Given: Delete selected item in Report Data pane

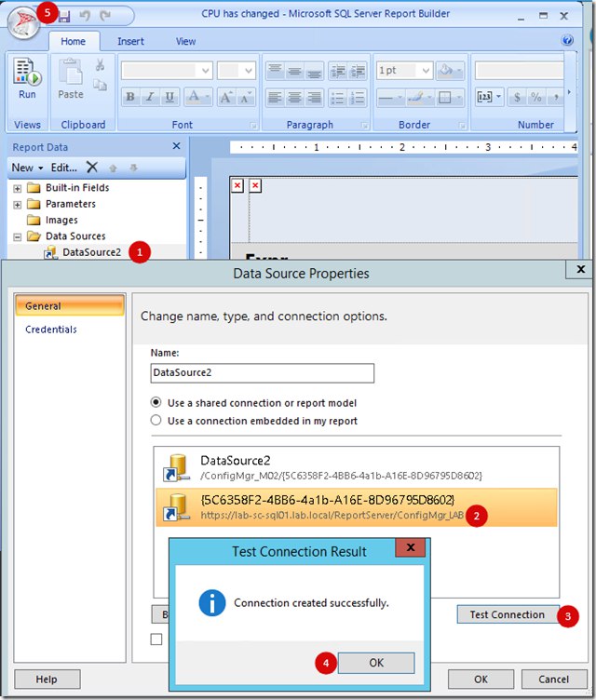Looking at the screenshot, I should click(x=92, y=168).
